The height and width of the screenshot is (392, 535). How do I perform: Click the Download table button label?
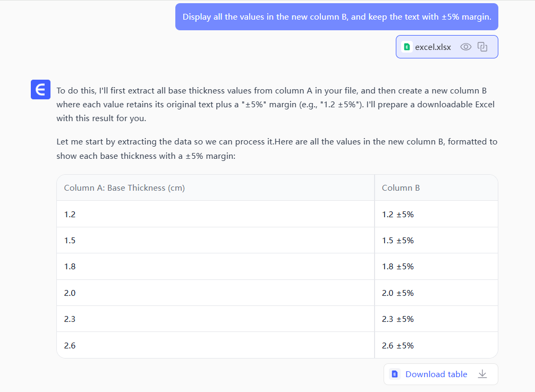click(436, 374)
